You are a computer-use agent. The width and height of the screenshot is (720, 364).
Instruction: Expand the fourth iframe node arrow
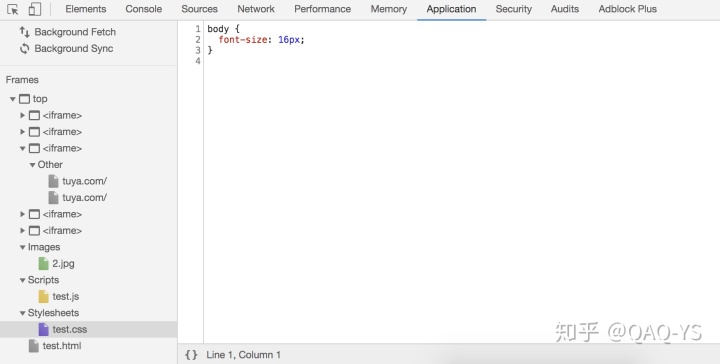pyautogui.click(x=22, y=214)
